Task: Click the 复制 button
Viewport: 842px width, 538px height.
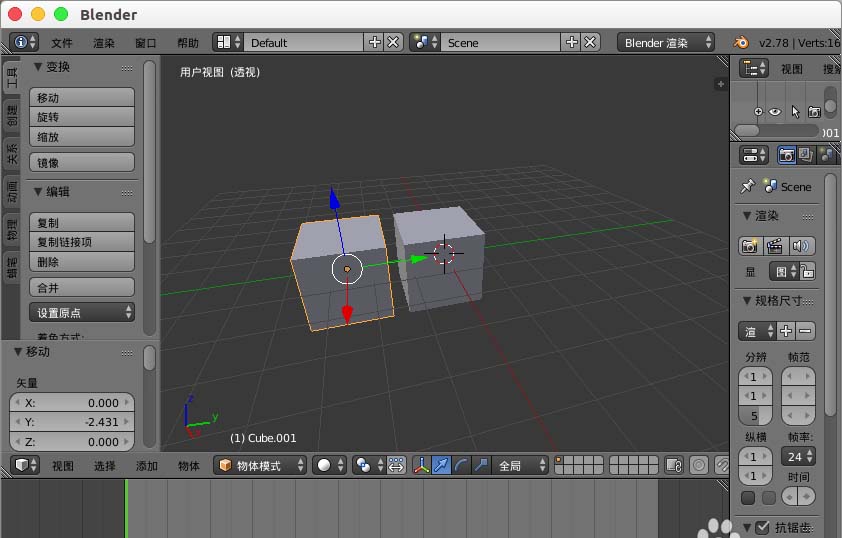Action: click(x=82, y=222)
